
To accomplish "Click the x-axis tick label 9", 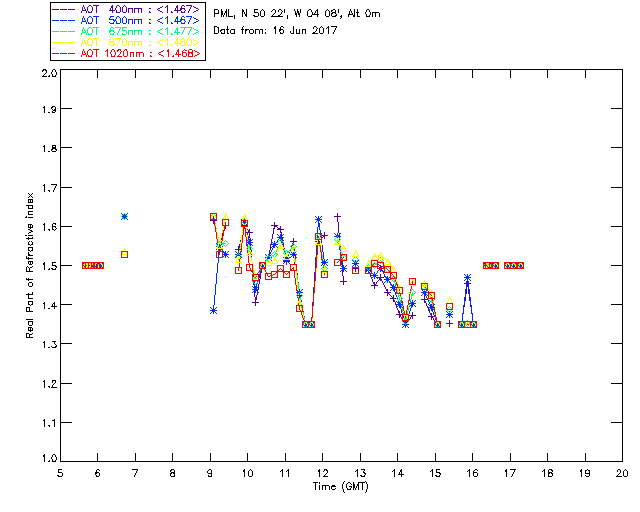I will click(210, 473).
